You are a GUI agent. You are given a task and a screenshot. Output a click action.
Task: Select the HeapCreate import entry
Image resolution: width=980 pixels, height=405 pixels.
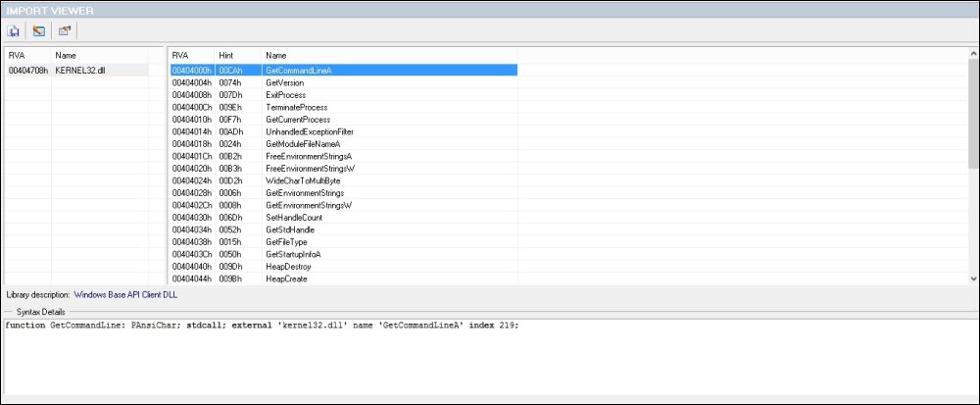pos(286,278)
